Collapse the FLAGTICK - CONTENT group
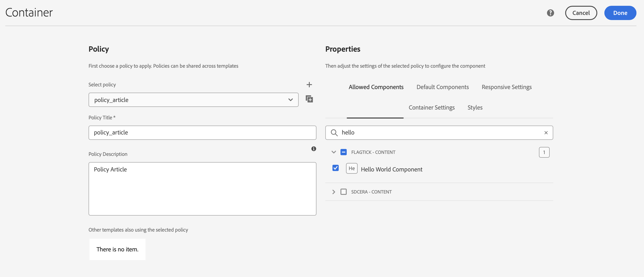Viewport: 644px width, 277px height. point(334,152)
